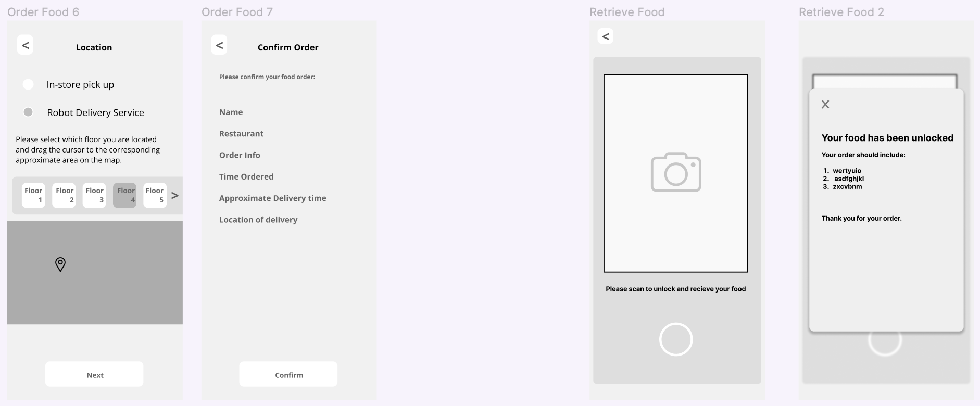The image size is (980, 406).
Task: Click the Order Food 7 frame label
Action: (237, 12)
